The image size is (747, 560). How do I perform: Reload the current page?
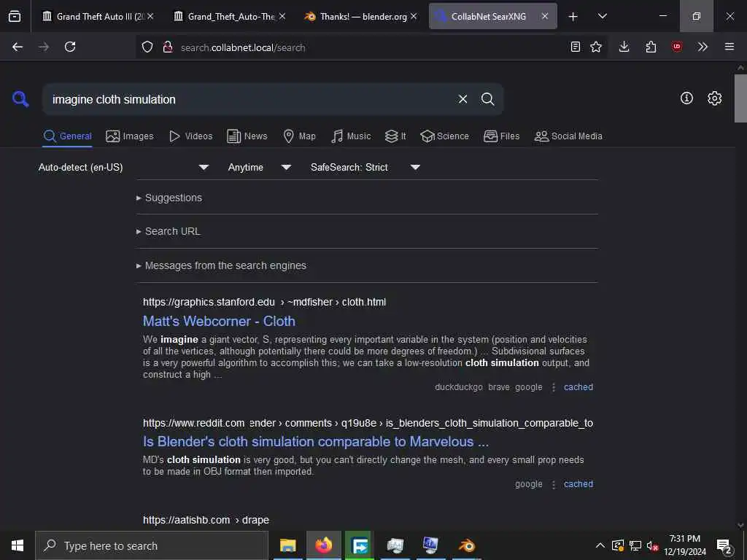tap(70, 47)
